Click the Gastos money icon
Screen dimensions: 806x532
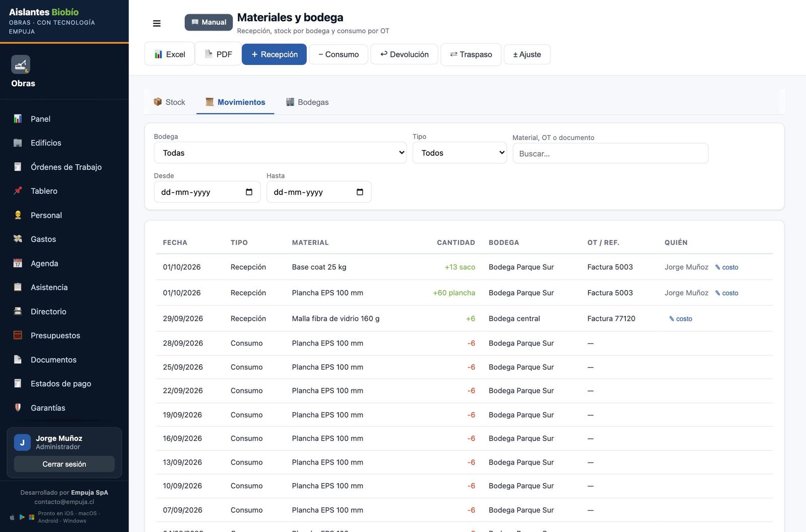(18, 239)
